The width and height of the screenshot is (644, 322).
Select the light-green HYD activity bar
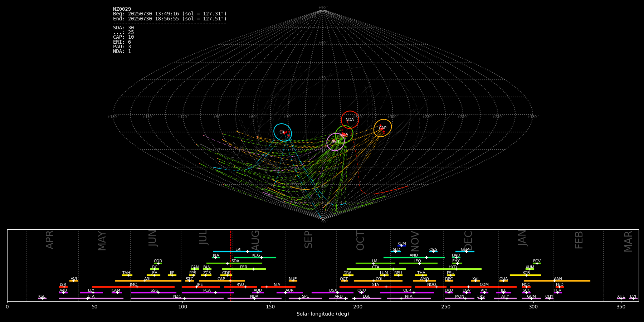tap(453, 269)
